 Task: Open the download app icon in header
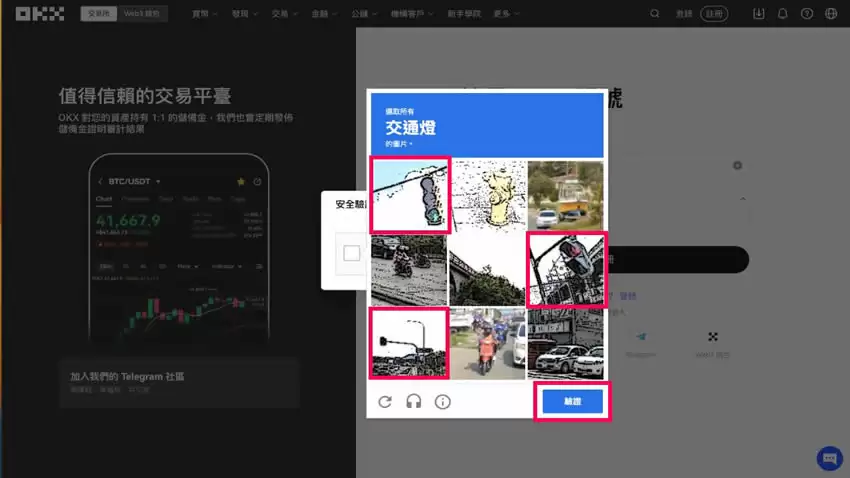pyautogui.click(x=758, y=14)
